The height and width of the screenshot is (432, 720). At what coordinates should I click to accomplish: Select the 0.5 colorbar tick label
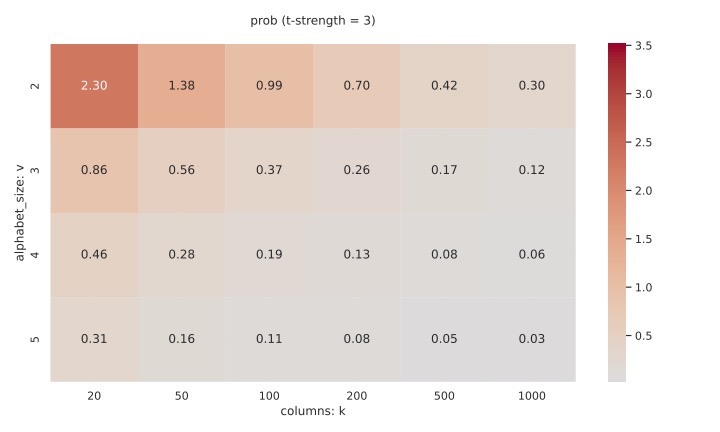pyautogui.click(x=644, y=335)
